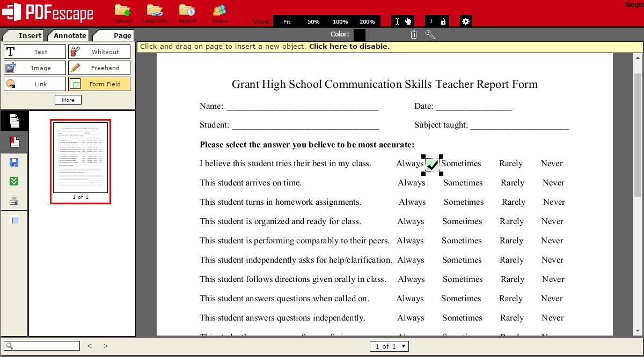Click the Share icon

click(219, 11)
